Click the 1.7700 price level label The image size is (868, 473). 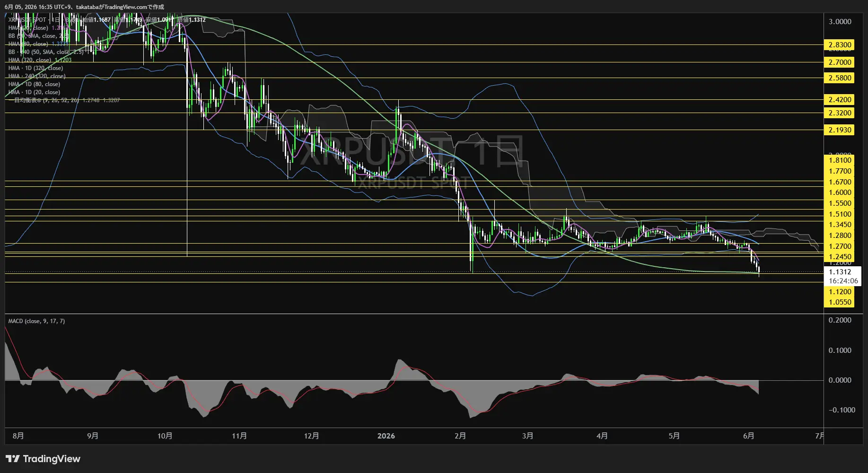pos(840,171)
